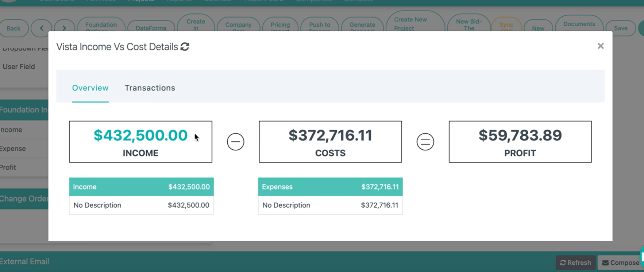Click $432,500.00 value in Income header

189,187
